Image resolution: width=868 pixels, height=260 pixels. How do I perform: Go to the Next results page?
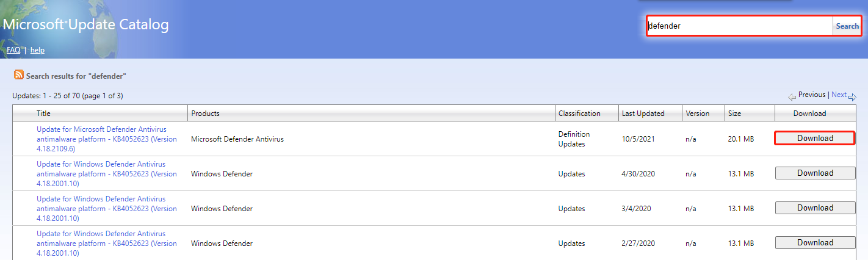[839, 95]
